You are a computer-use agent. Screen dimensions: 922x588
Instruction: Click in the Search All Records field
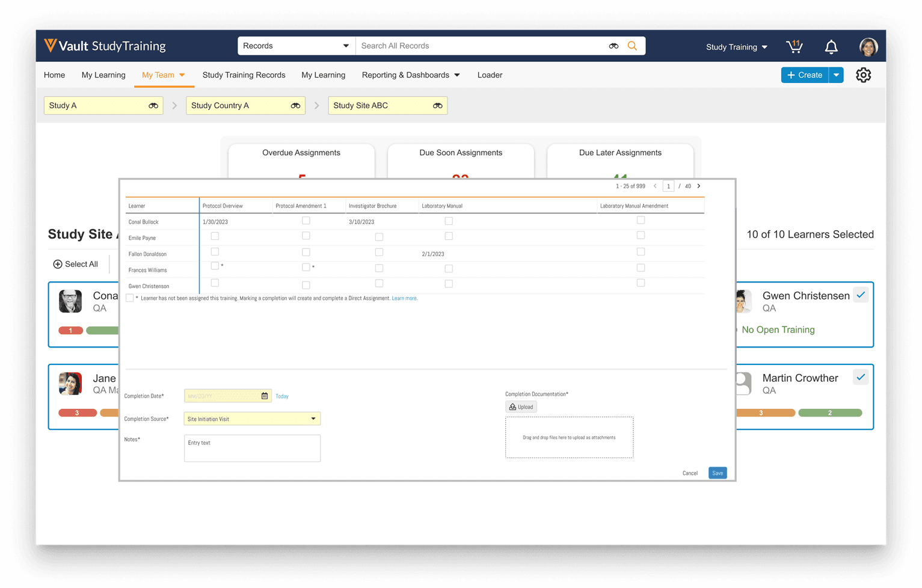(481, 46)
